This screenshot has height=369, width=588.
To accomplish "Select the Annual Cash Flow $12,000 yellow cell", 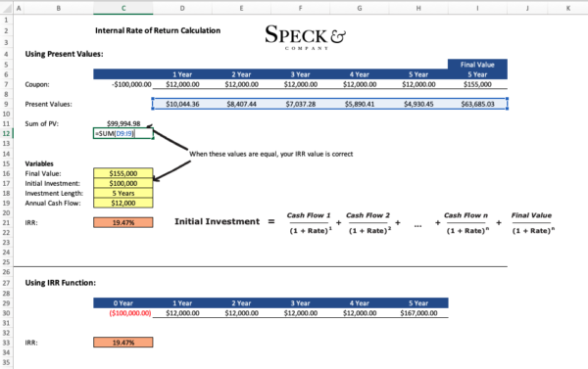I will point(123,203).
